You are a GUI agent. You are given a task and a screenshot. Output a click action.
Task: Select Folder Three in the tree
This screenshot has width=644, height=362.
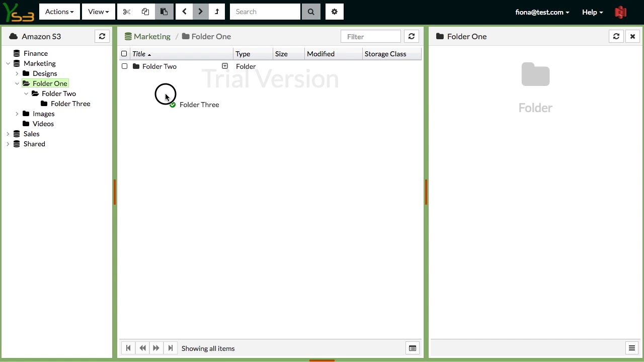[x=70, y=104]
